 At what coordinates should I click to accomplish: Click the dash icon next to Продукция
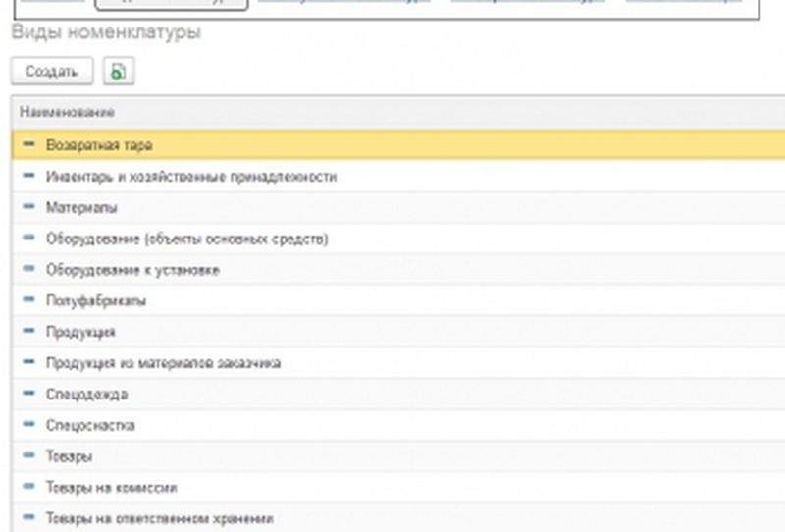[28, 332]
